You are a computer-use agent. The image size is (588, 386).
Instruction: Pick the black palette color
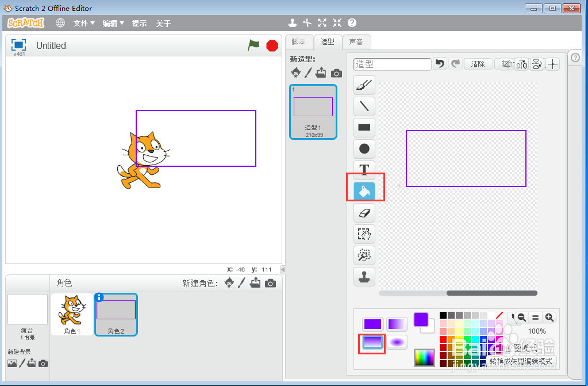click(x=443, y=315)
